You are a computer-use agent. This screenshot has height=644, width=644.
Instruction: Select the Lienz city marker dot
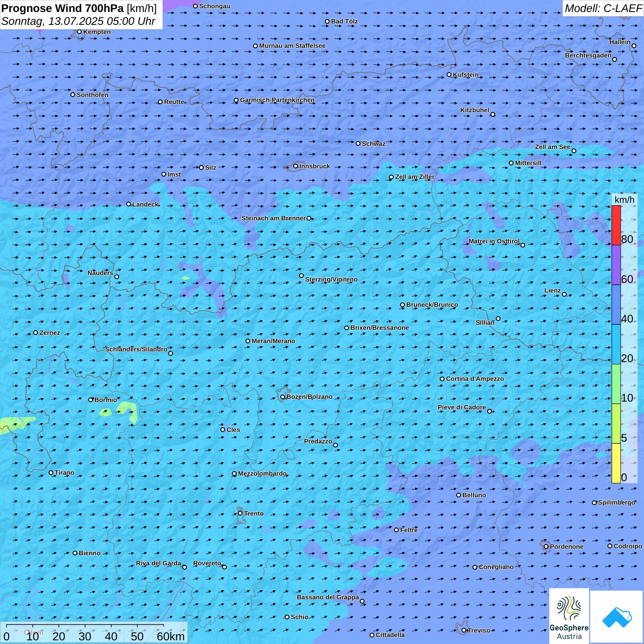click(x=564, y=294)
